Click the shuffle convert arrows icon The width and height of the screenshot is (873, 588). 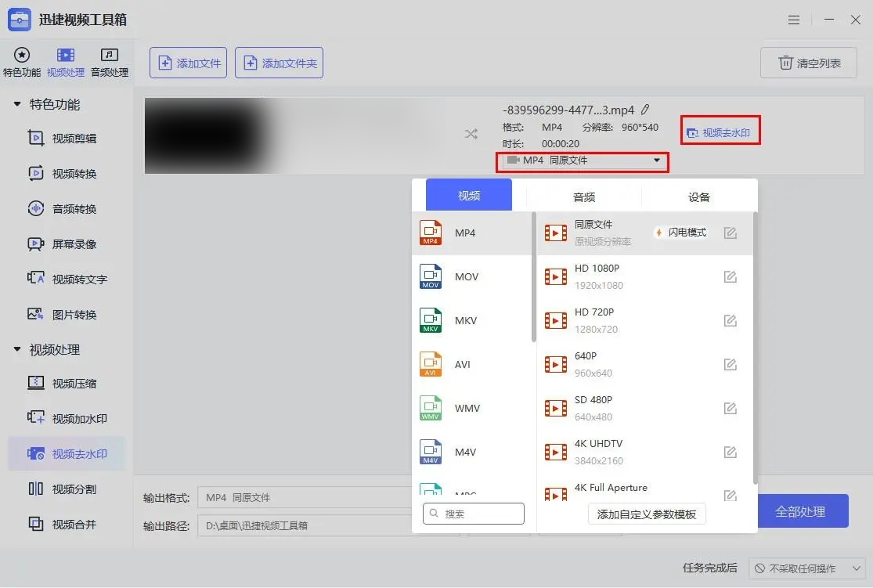(x=471, y=134)
